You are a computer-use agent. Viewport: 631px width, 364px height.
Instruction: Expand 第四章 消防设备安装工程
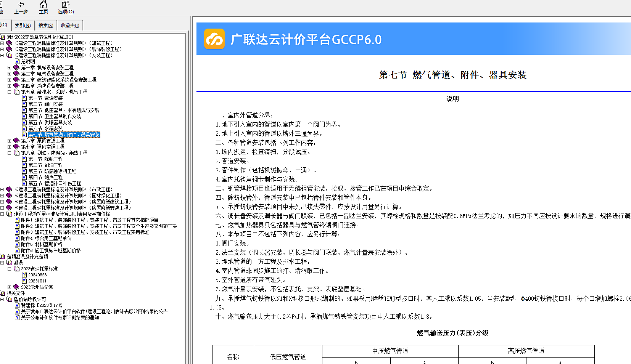(x=10, y=86)
